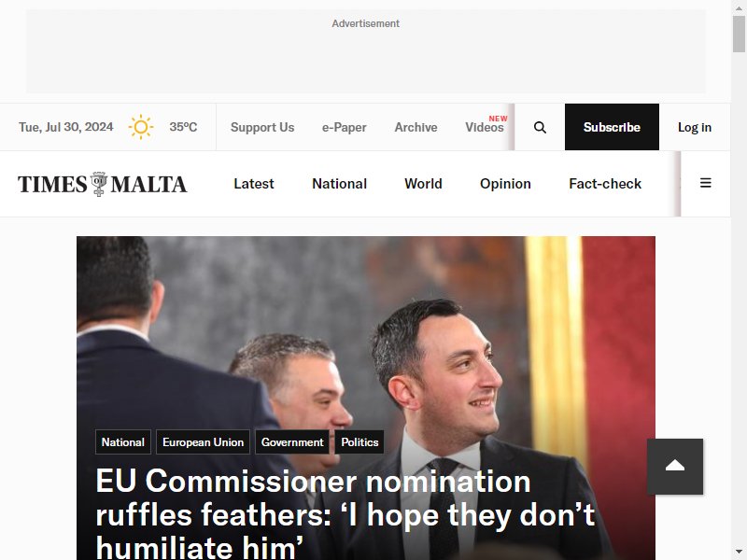Open the Support Us link
This screenshot has height=560, width=747.
262,127
